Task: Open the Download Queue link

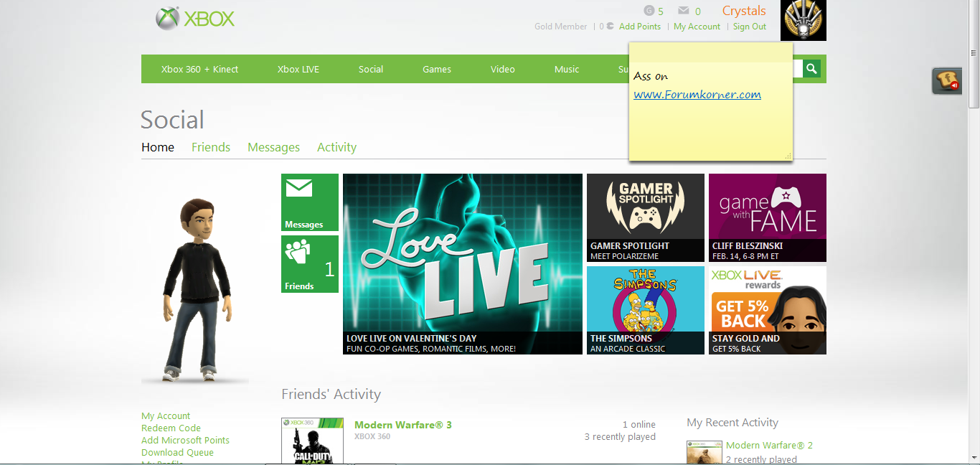Action: (x=177, y=453)
